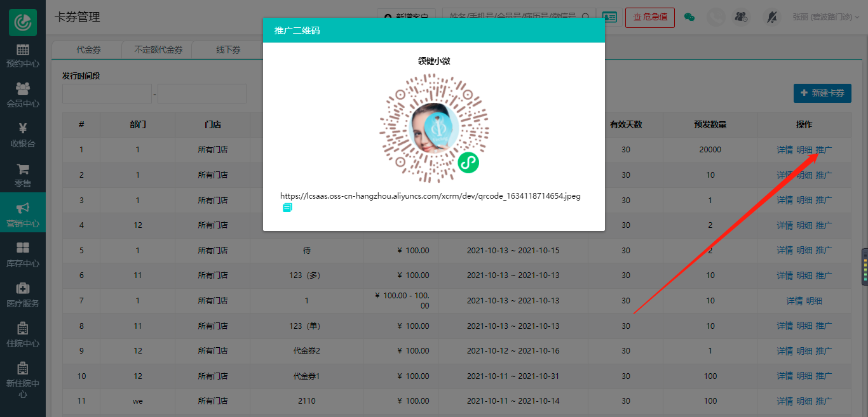The height and width of the screenshot is (417, 868).
Task: Click 推广 link in row 5
Action: 824,250
